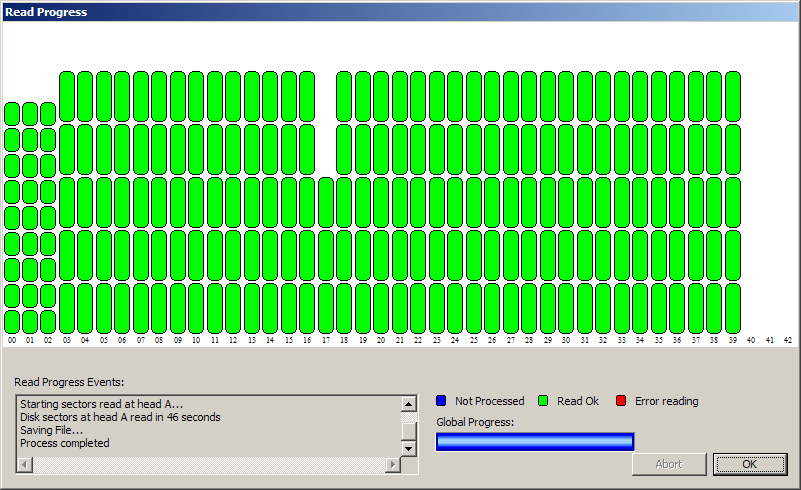Click events log scroll right arrow

pyautogui.click(x=393, y=465)
